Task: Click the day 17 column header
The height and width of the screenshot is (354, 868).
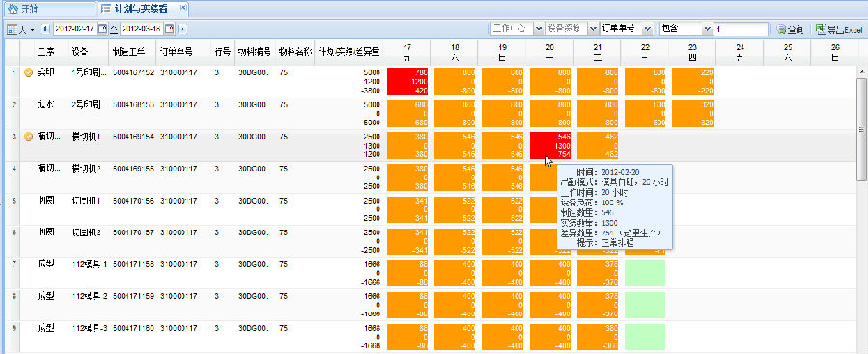Action: 407,52
